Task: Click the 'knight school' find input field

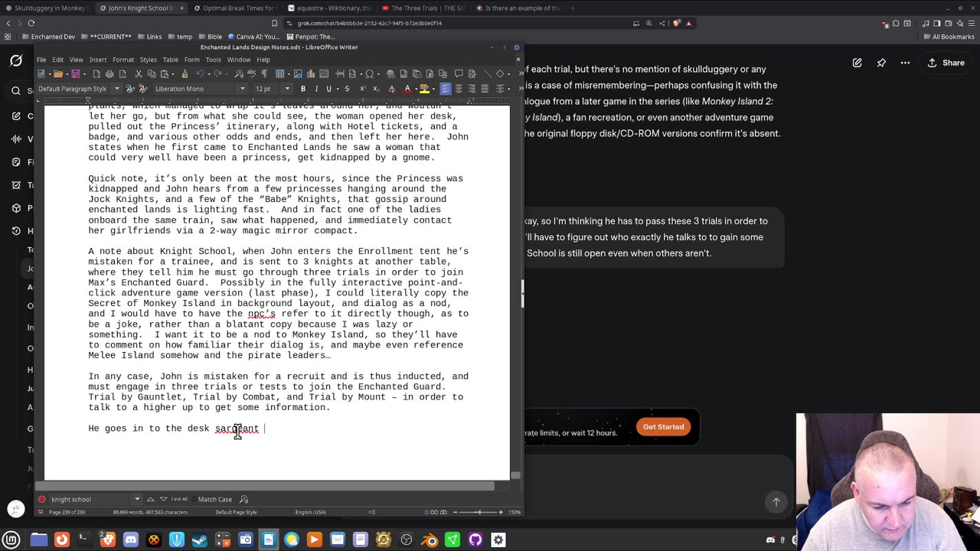Action: [90, 499]
